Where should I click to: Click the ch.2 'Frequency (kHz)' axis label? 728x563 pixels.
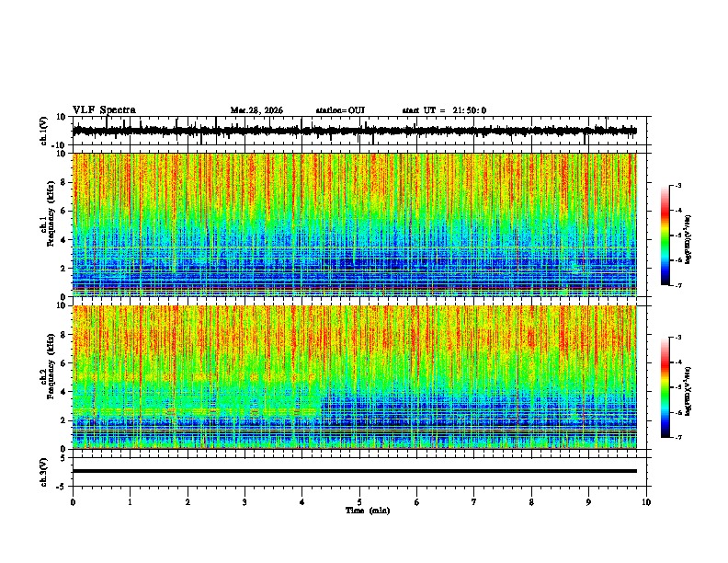tap(51, 366)
